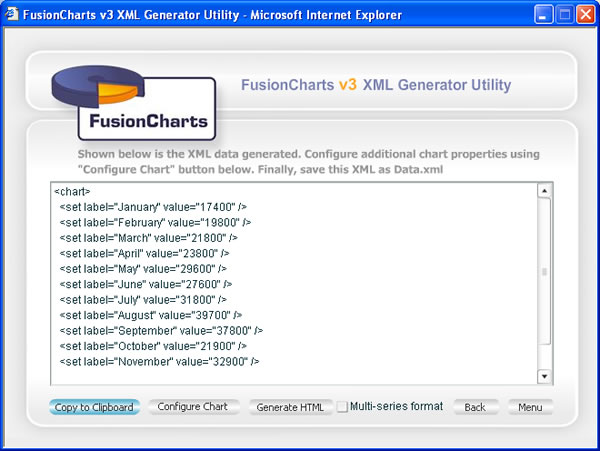Click the November value="32900" XML line
This screenshot has width=600, height=451.
pos(159,362)
